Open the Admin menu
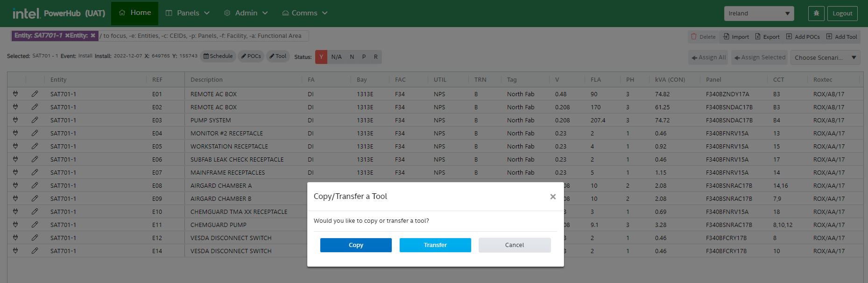This screenshot has width=868, height=283. point(246,13)
